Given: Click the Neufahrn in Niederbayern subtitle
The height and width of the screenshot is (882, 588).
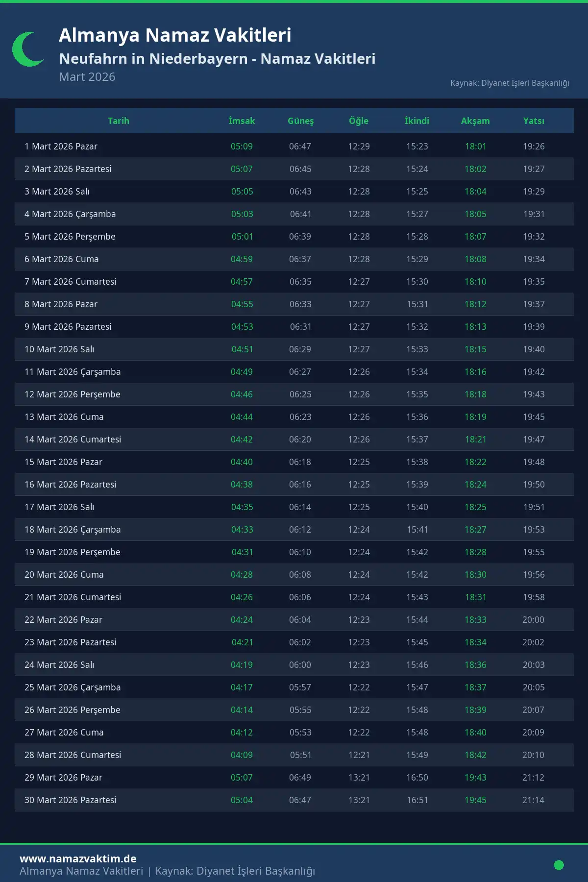Looking at the screenshot, I should 217,59.
